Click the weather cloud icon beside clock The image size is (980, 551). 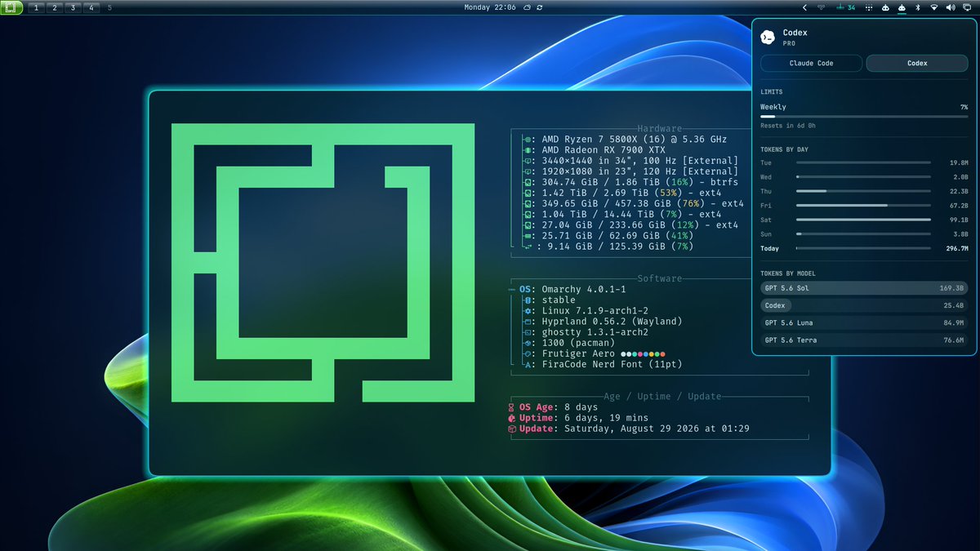[528, 7]
